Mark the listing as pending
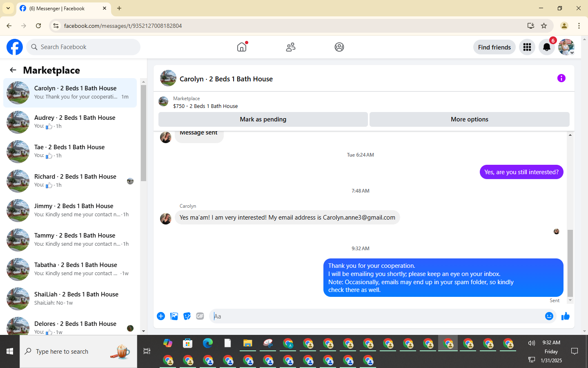Image resolution: width=588 pixels, height=368 pixels. click(x=263, y=119)
